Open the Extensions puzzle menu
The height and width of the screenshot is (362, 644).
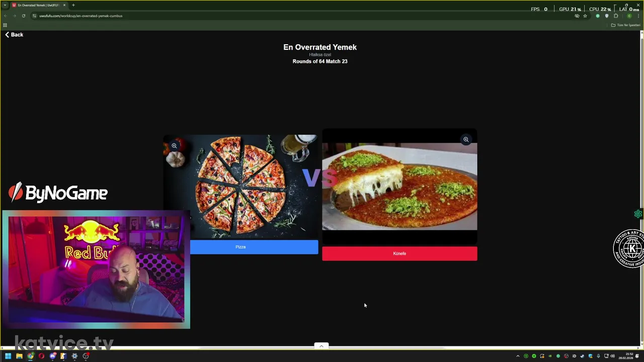click(x=616, y=16)
